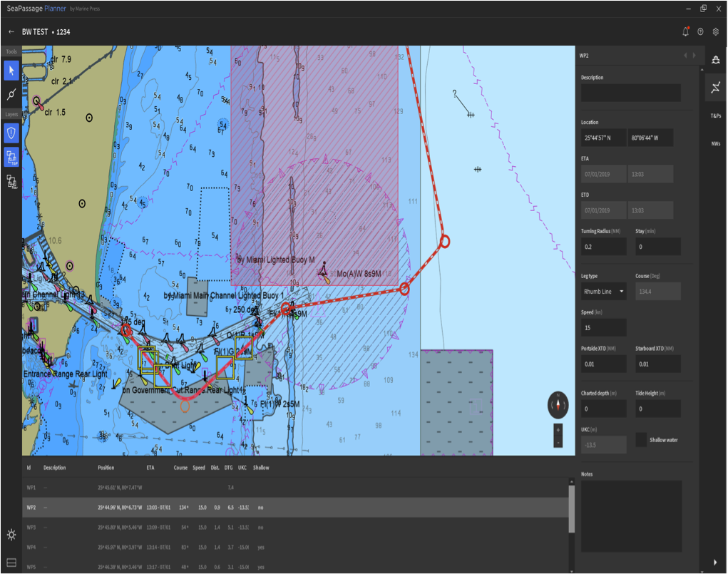Image resolution: width=728 pixels, height=574 pixels.
Task: Click the ETA column header
Action: click(150, 468)
